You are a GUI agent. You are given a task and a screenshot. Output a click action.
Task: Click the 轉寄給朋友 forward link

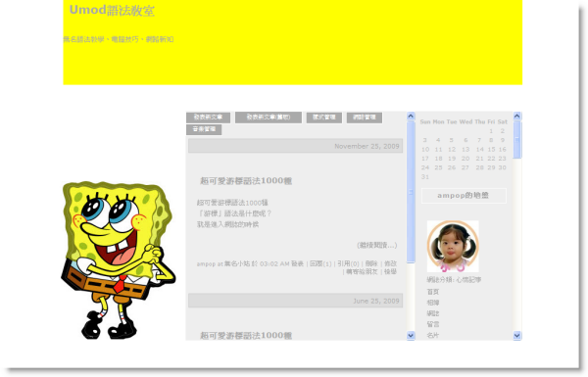pos(362,271)
